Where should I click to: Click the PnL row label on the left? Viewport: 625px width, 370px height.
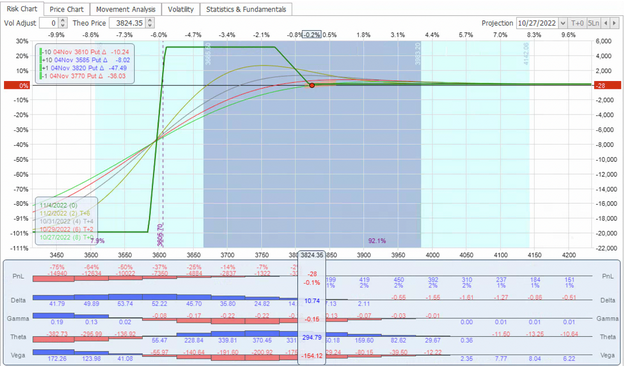point(18,276)
